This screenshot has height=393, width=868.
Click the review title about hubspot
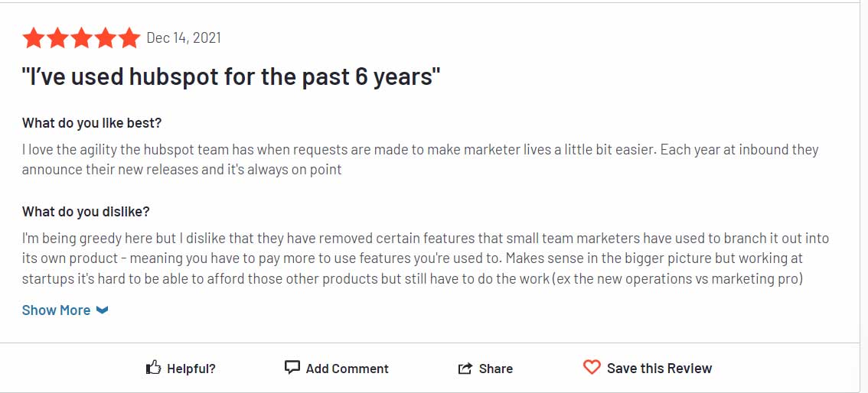coord(231,76)
